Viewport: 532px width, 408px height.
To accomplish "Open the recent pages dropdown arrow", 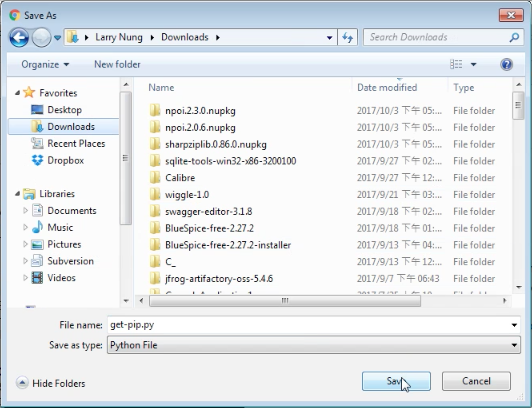I will (x=58, y=38).
